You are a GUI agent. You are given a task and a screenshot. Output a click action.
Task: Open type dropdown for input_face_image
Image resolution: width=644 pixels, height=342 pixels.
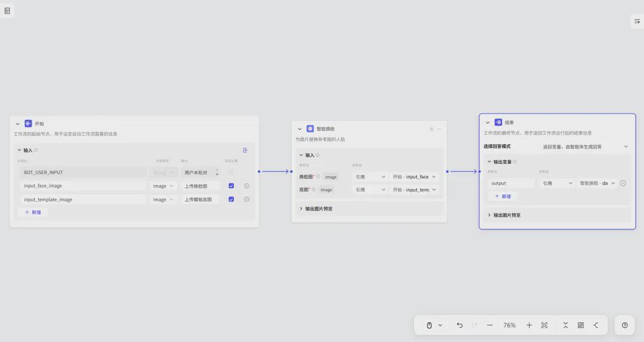pyautogui.click(x=163, y=186)
